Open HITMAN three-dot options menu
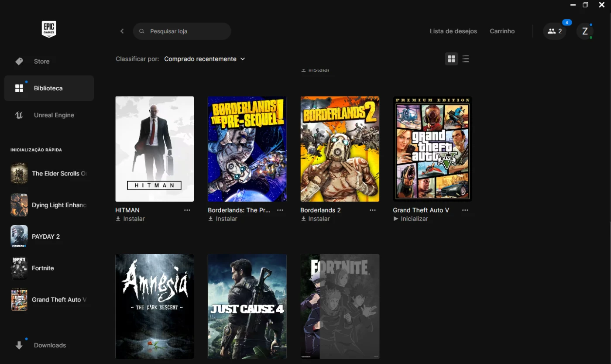The image size is (611, 364). 187,210
